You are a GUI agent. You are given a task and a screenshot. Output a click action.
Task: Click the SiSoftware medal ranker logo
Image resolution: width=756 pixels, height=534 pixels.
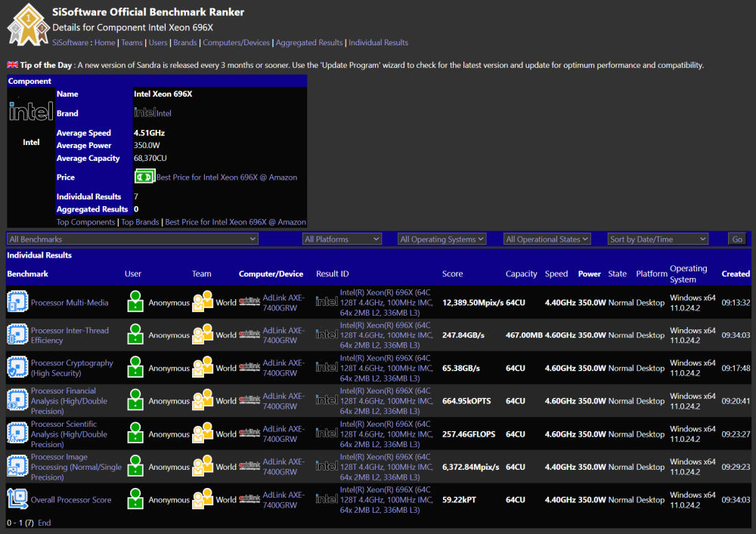click(x=27, y=23)
